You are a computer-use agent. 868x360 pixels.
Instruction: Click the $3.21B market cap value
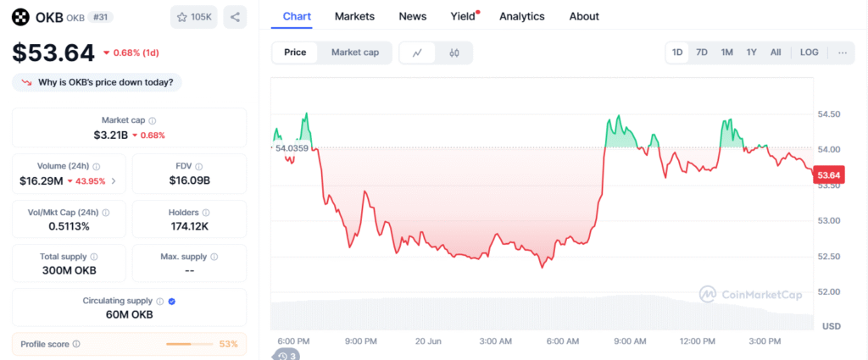tap(111, 135)
